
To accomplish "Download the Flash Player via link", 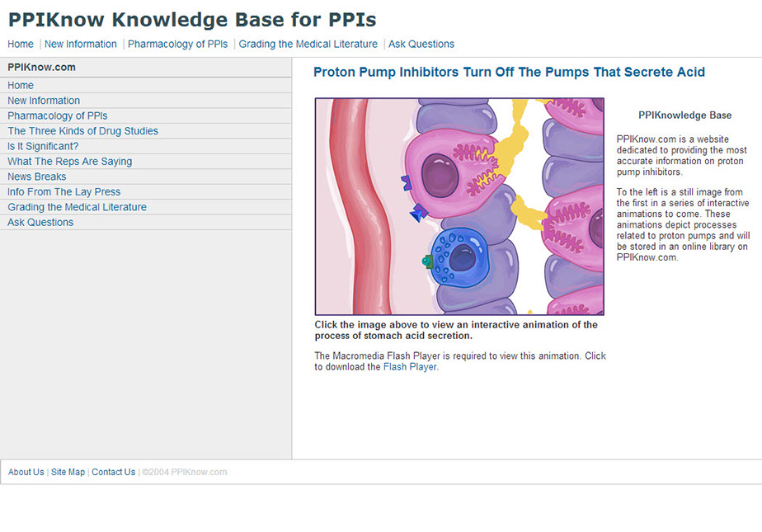I will click(x=410, y=367).
